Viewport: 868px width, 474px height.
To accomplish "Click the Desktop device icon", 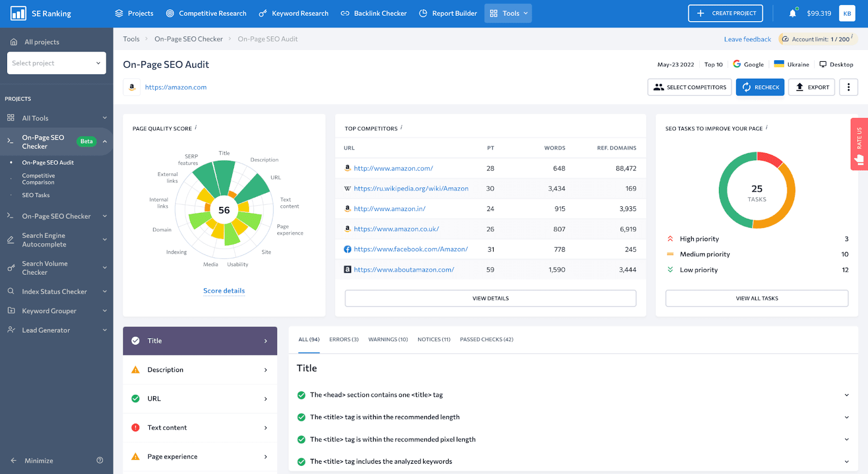I will point(823,64).
